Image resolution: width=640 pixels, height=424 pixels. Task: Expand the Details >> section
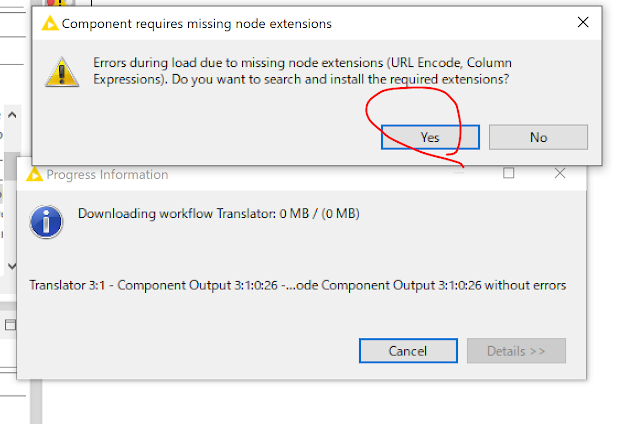coord(516,351)
